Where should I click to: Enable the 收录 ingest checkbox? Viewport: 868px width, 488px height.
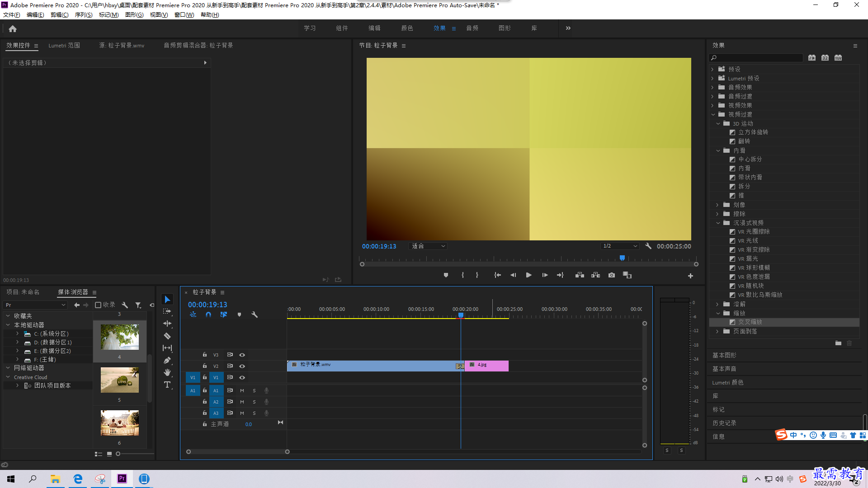(x=98, y=305)
